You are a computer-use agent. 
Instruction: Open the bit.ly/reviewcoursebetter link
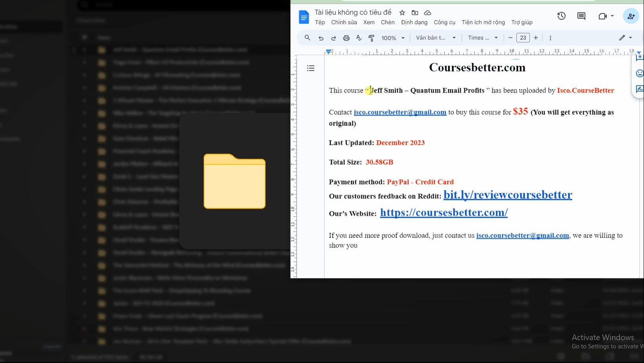(508, 195)
